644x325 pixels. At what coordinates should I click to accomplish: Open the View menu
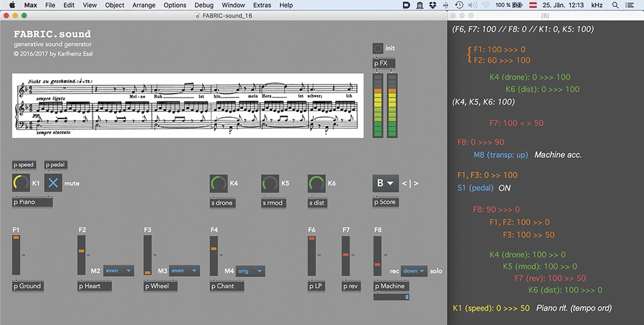tap(89, 5)
